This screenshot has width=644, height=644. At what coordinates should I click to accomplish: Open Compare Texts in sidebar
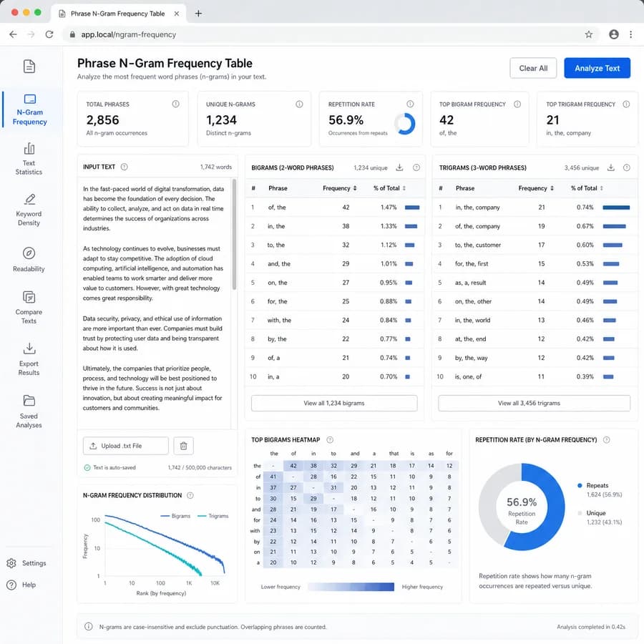point(29,308)
